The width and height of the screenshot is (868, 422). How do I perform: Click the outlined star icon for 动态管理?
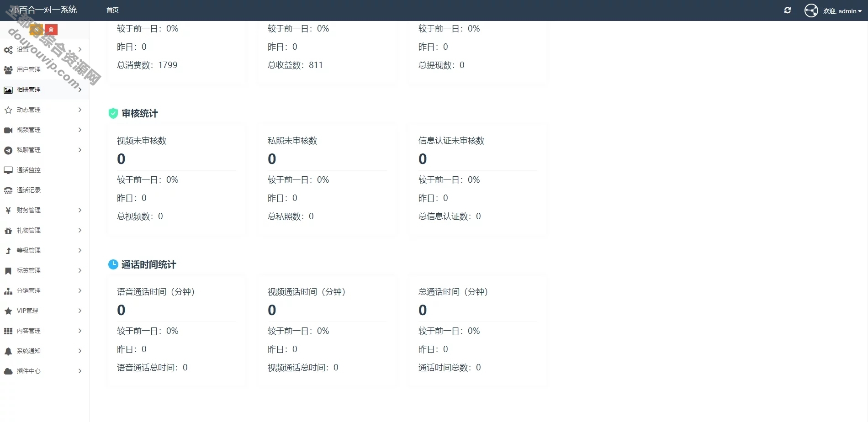pos(8,110)
